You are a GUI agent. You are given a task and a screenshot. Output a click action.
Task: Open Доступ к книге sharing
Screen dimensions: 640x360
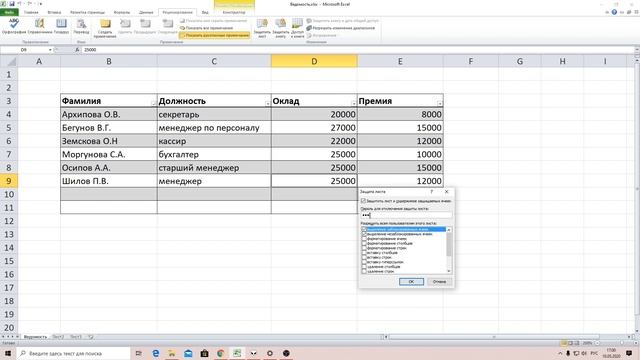point(297,28)
